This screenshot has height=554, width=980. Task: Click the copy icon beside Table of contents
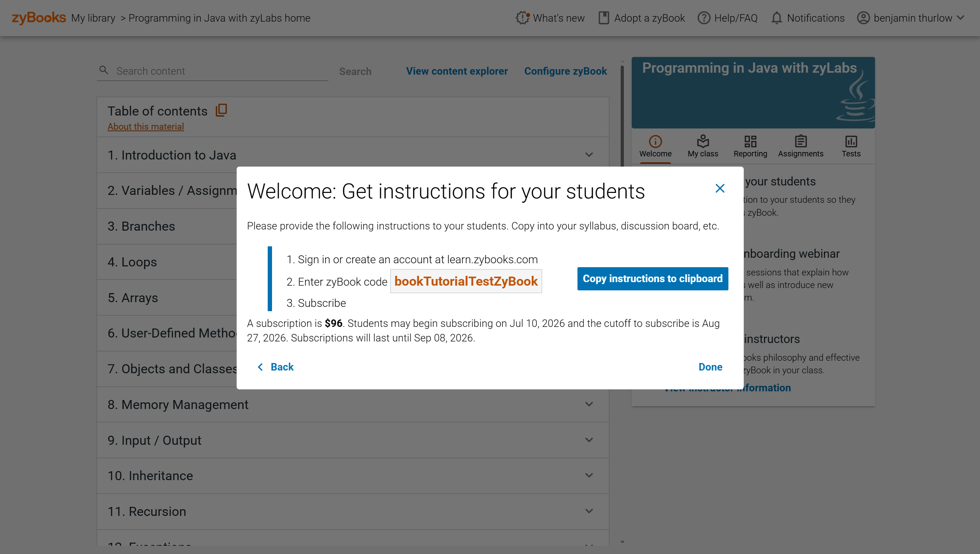point(221,110)
